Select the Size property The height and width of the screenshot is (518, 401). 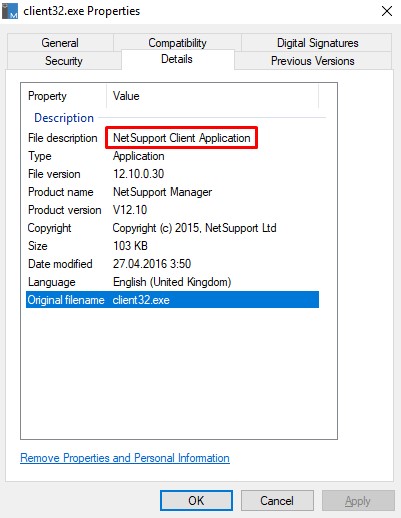coord(38,246)
